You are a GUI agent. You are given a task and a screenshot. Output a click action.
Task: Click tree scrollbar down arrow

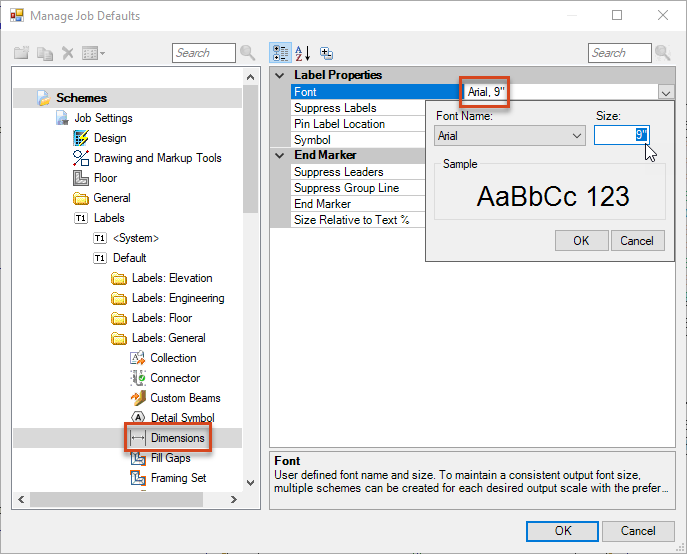point(251,483)
